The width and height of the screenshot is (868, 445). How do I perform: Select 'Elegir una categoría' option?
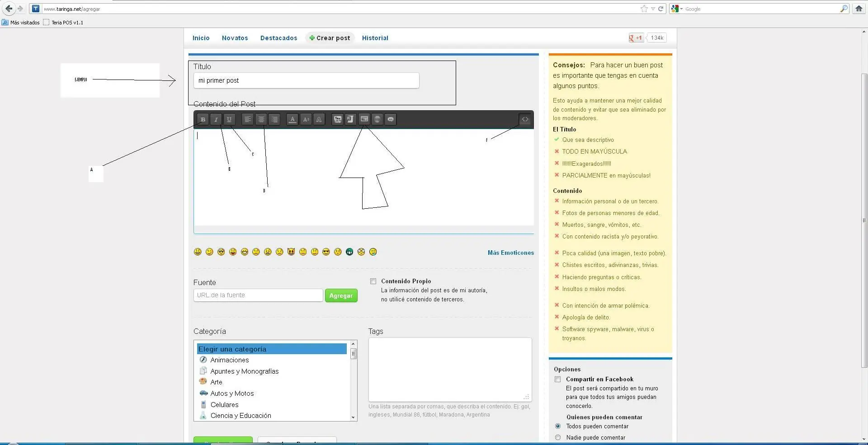(272, 349)
